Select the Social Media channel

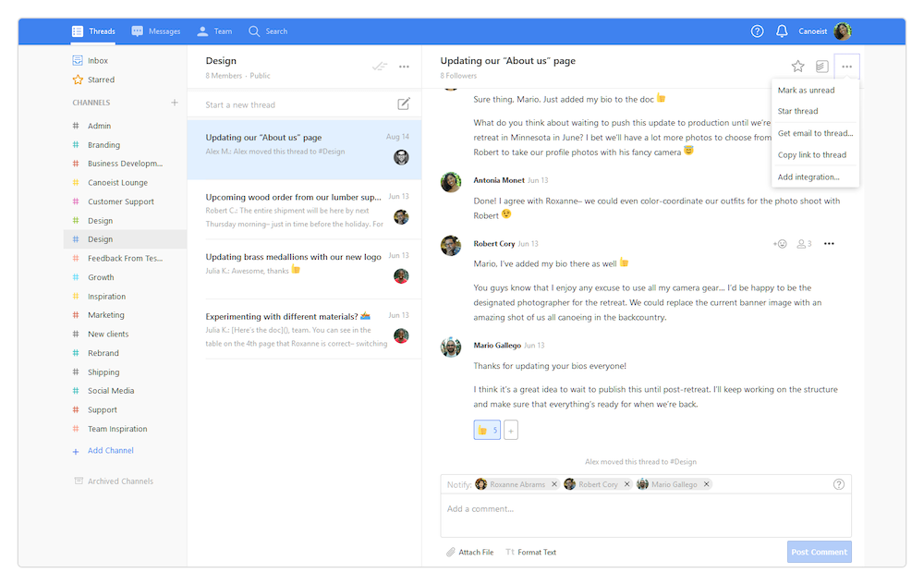(x=125, y=391)
